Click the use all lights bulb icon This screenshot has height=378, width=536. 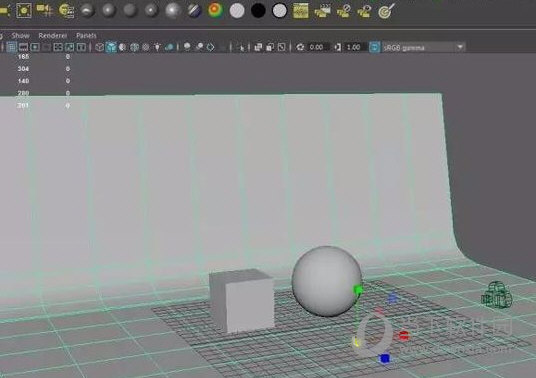click(157, 47)
